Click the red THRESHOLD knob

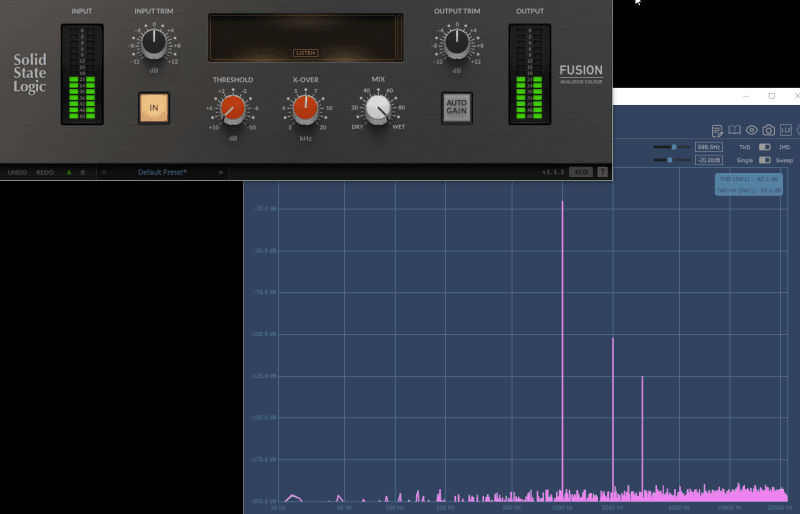pyautogui.click(x=233, y=108)
